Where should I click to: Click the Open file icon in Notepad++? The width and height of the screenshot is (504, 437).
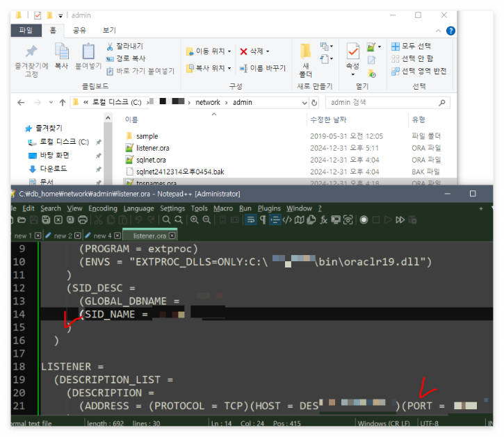click(x=22, y=220)
